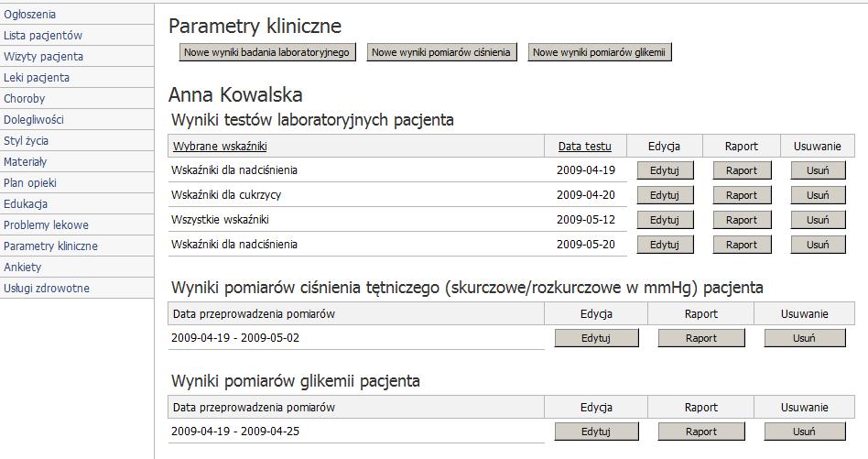Image resolution: width=868 pixels, height=459 pixels.
Task: Open Raport for glycemia measurements
Action: [700, 432]
